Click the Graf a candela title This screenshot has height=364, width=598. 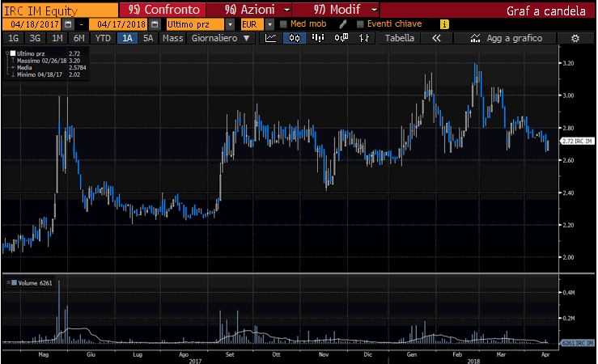click(x=545, y=11)
